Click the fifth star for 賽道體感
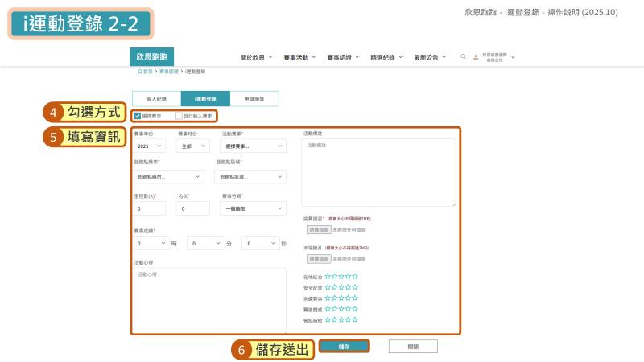 click(354, 308)
